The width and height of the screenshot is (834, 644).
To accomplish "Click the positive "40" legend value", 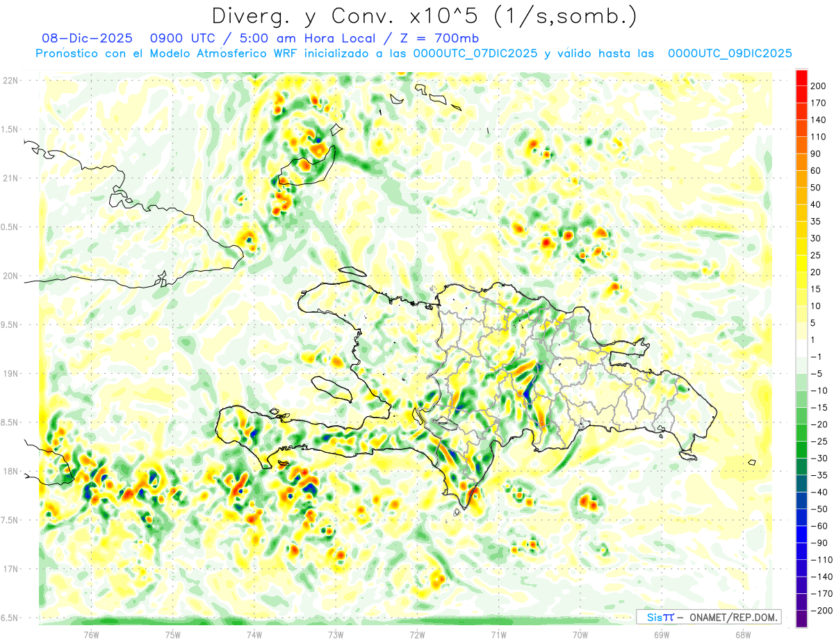I will coord(817,204).
